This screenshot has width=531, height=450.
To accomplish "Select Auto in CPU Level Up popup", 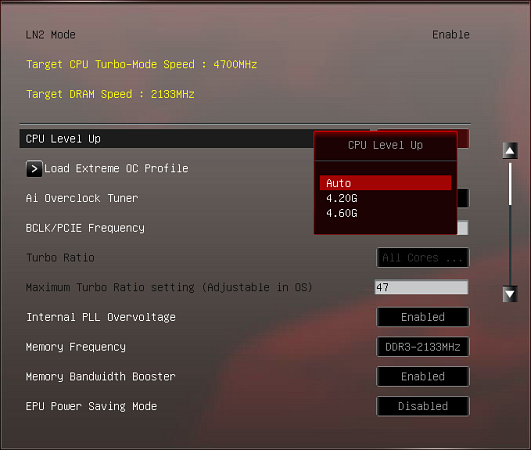I will coord(385,183).
